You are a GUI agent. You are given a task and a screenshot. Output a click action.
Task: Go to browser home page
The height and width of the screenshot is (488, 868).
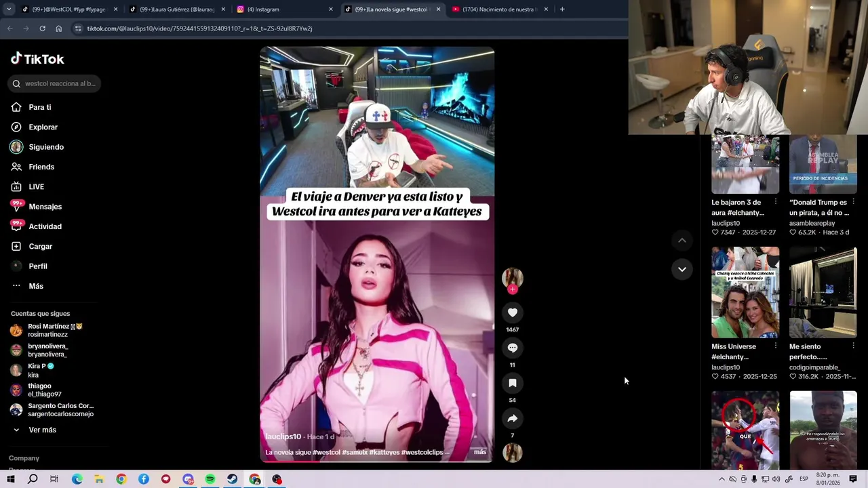(58, 28)
